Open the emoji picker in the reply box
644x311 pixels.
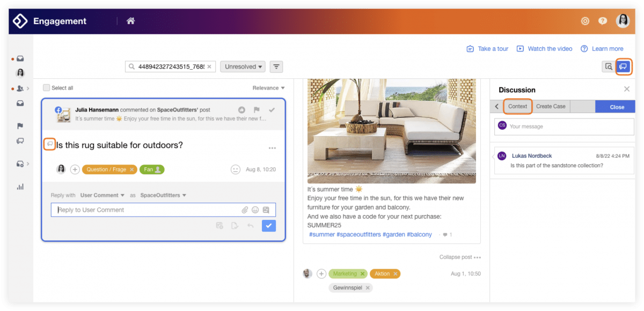[x=255, y=210]
